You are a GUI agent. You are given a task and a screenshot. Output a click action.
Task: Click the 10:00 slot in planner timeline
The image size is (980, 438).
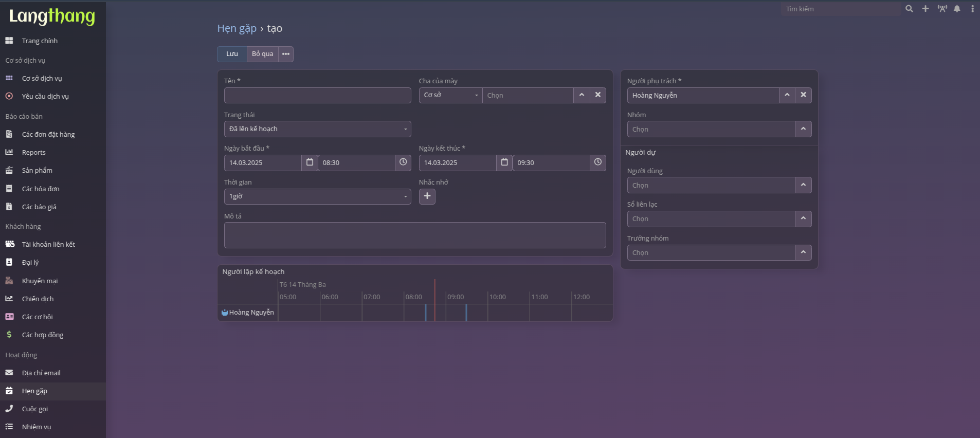click(x=508, y=313)
